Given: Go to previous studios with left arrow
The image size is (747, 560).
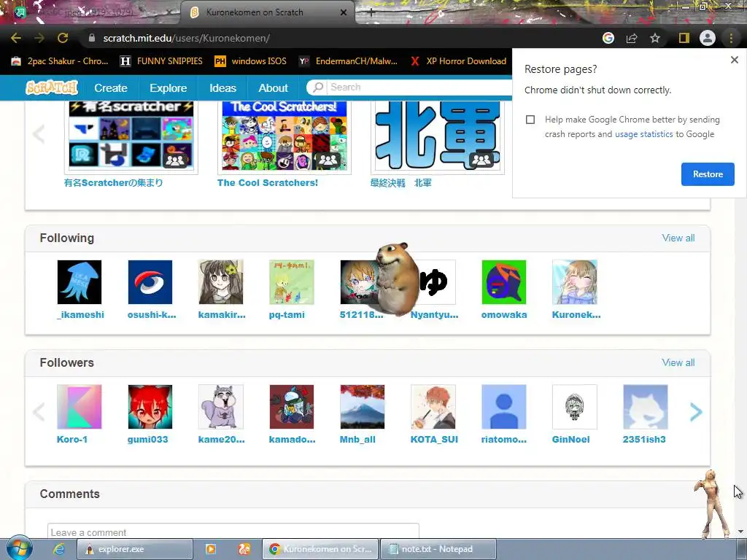Looking at the screenshot, I should 39,134.
